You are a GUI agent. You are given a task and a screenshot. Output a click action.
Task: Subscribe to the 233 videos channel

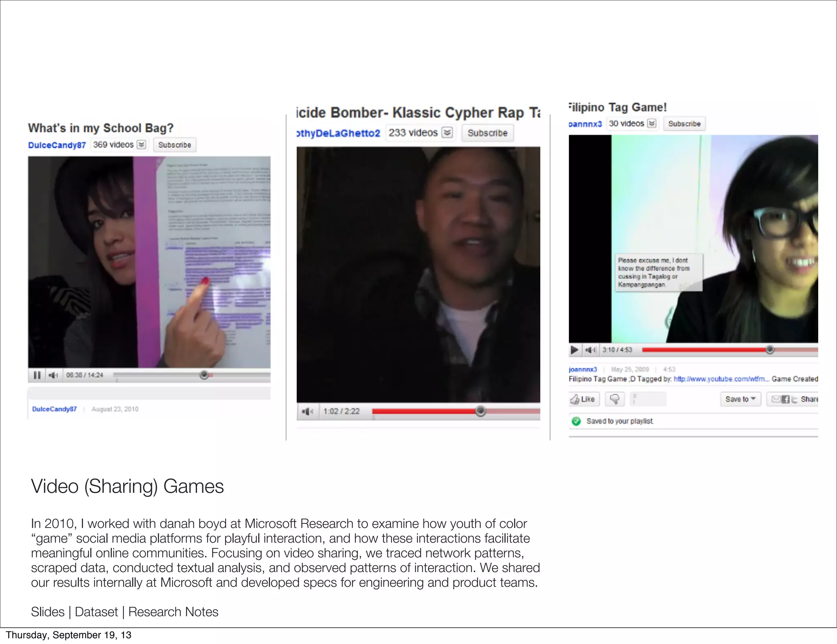pos(487,133)
